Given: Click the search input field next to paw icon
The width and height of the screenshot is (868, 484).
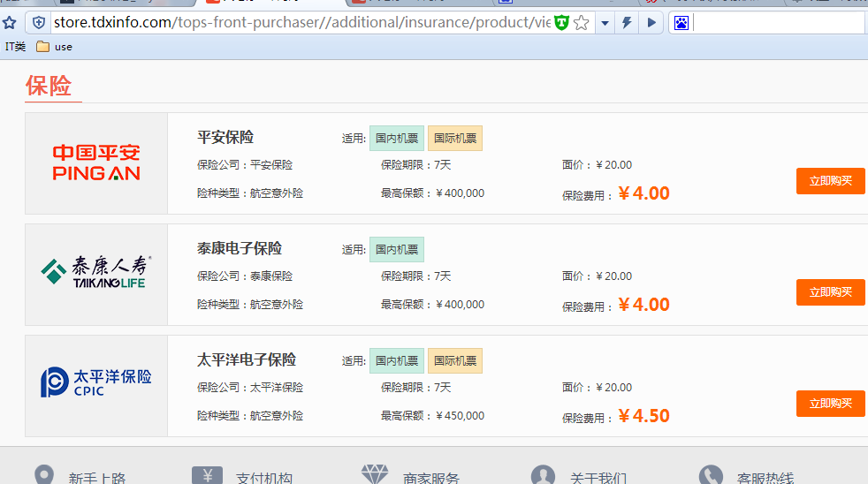Looking at the screenshot, I should click(x=778, y=23).
